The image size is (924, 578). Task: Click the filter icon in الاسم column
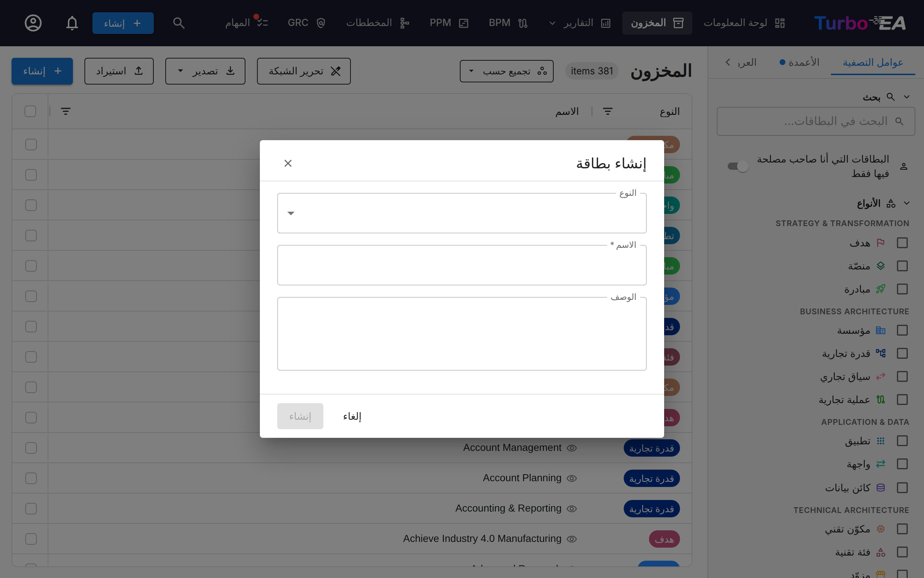(x=66, y=111)
